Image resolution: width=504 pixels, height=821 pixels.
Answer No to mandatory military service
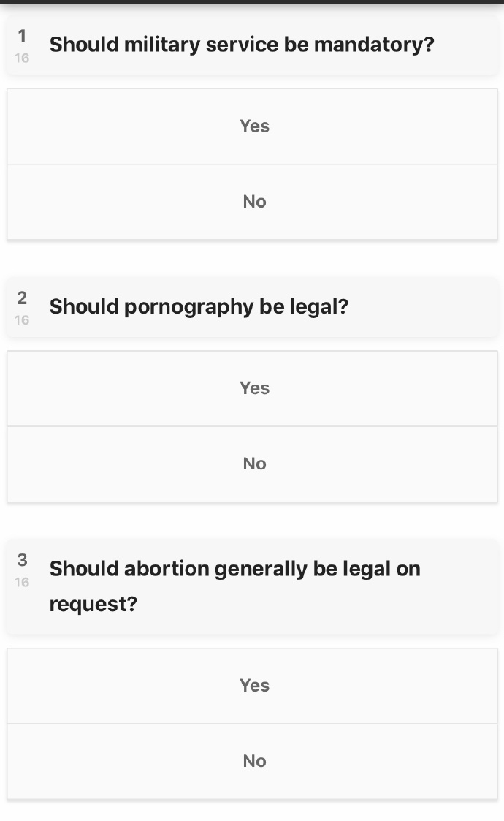[253, 202]
